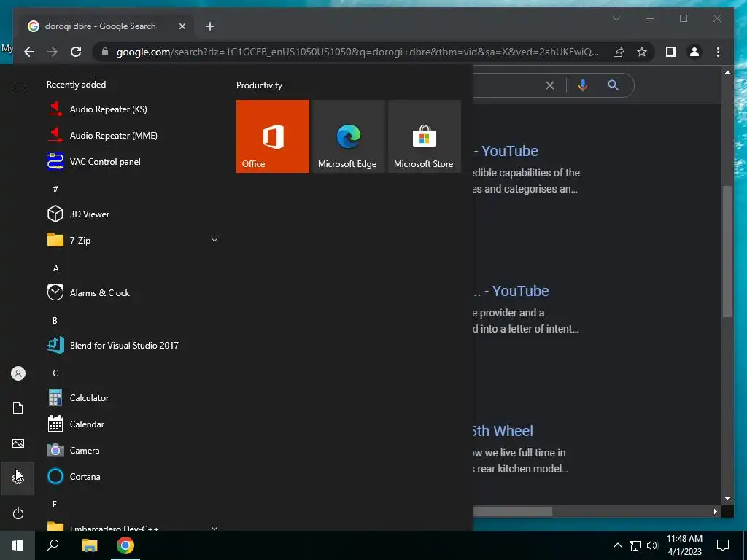This screenshot has width=747, height=560.
Task: Open the Microsoft Edge tile
Action: (x=348, y=136)
